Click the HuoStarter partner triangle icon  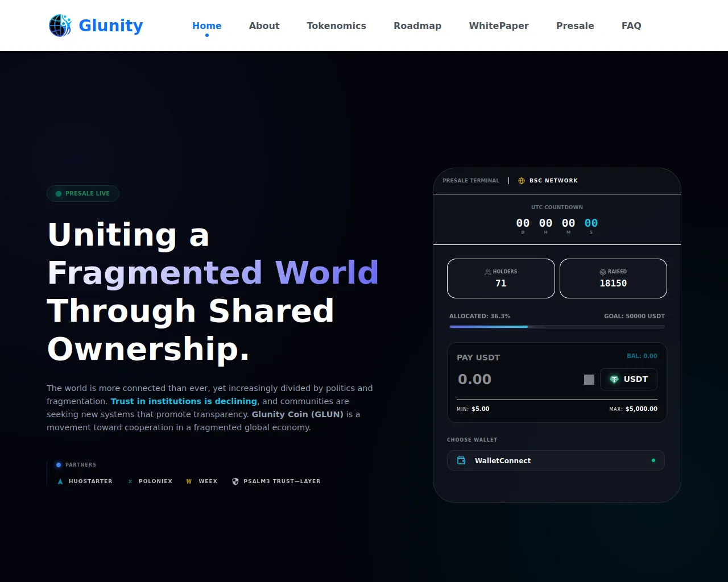(x=60, y=481)
